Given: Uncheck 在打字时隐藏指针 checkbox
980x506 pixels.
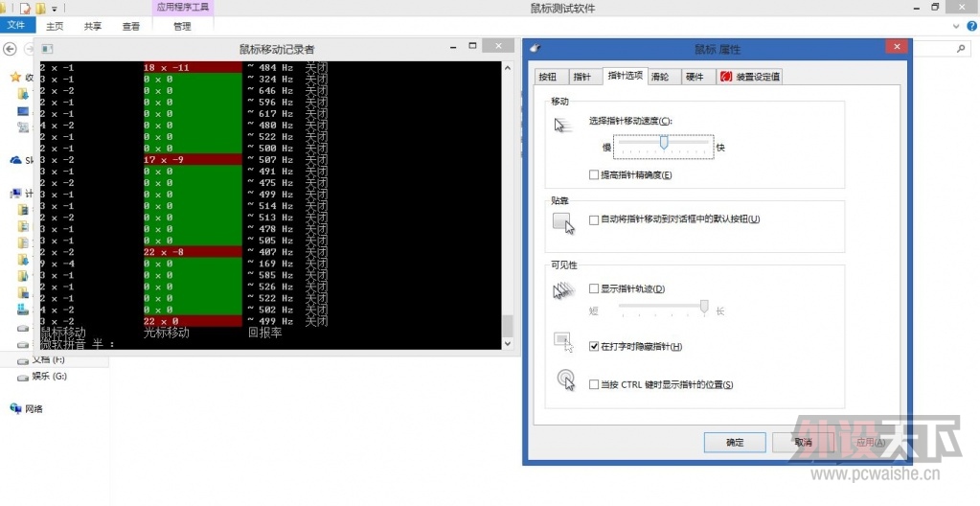Looking at the screenshot, I should coord(594,347).
